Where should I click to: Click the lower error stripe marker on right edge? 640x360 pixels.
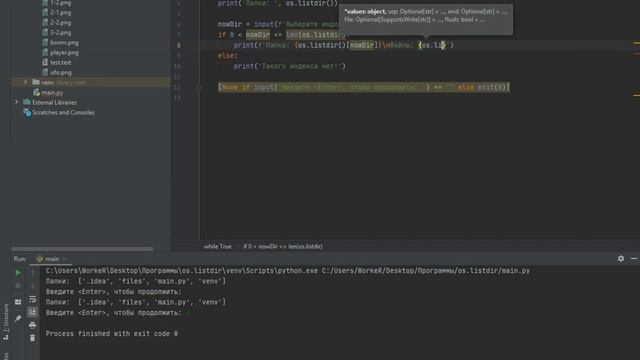tap(637, 96)
